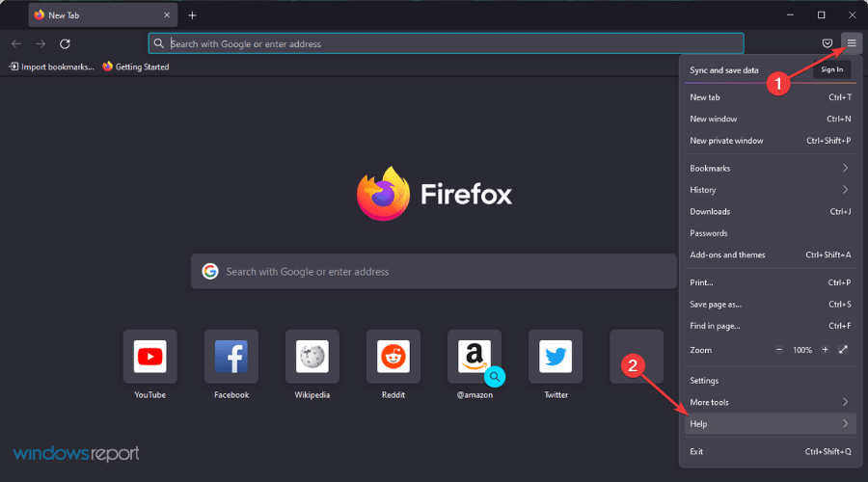Reload the current page
Screen dimensions: 868x482
(65, 43)
